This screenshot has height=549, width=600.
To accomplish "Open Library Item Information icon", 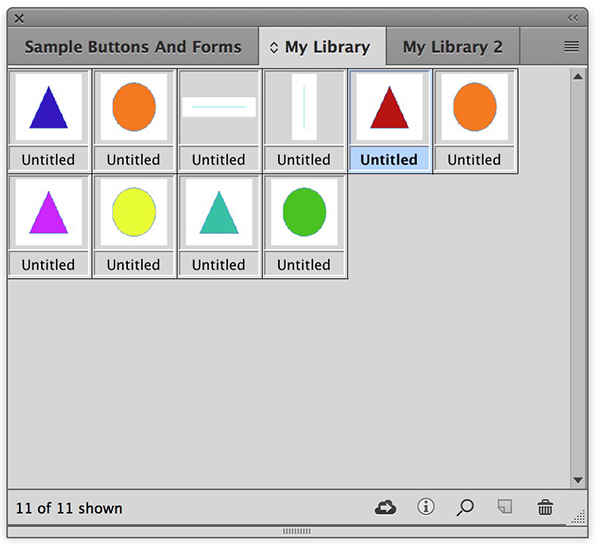I will pos(426,507).
